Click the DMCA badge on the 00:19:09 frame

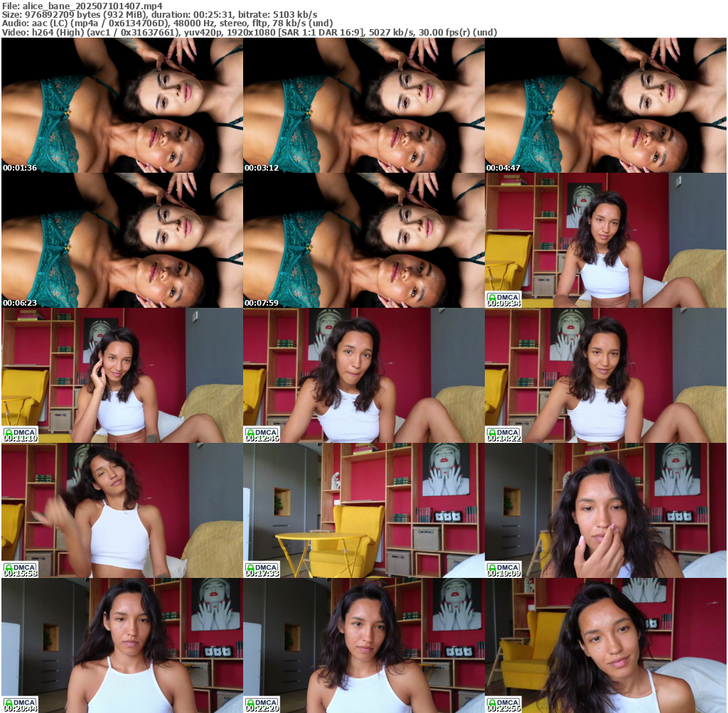click(x=503, y=566)
